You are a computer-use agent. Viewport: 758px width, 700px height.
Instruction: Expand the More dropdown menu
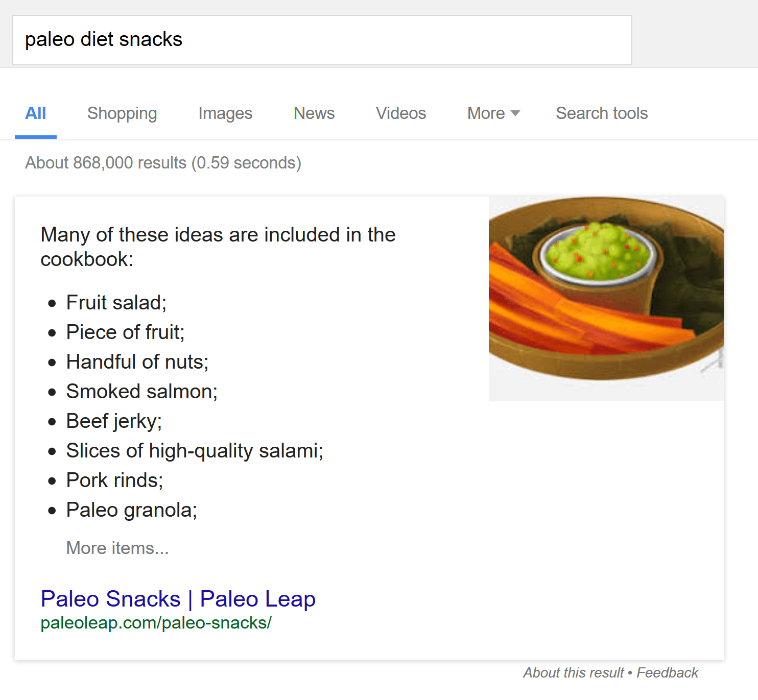click(x=493, y=113)
